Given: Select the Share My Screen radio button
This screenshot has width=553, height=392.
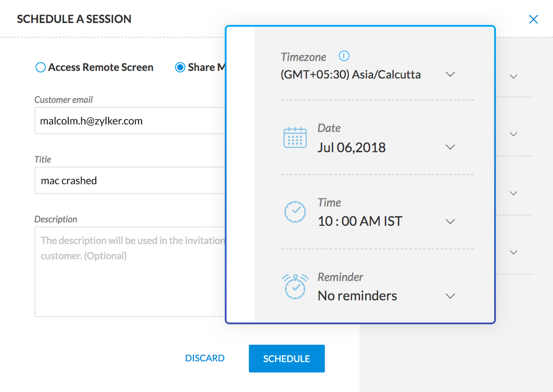Looking at the screenshot, I should point(180,67).
